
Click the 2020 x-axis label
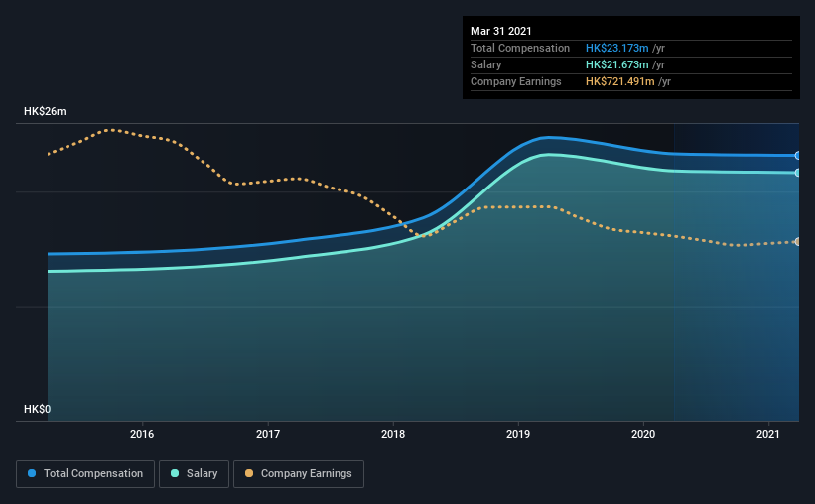pyautogui.click(x=643, y=434)
